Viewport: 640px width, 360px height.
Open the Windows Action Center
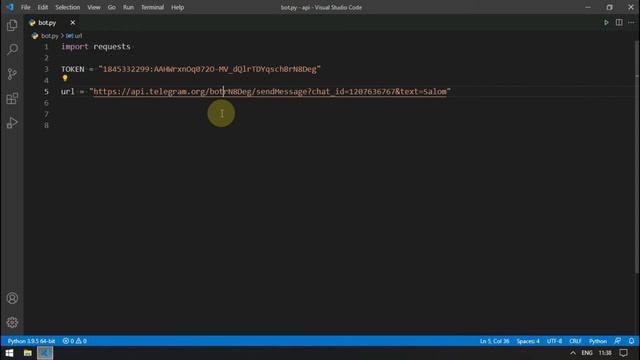[624, 353]
